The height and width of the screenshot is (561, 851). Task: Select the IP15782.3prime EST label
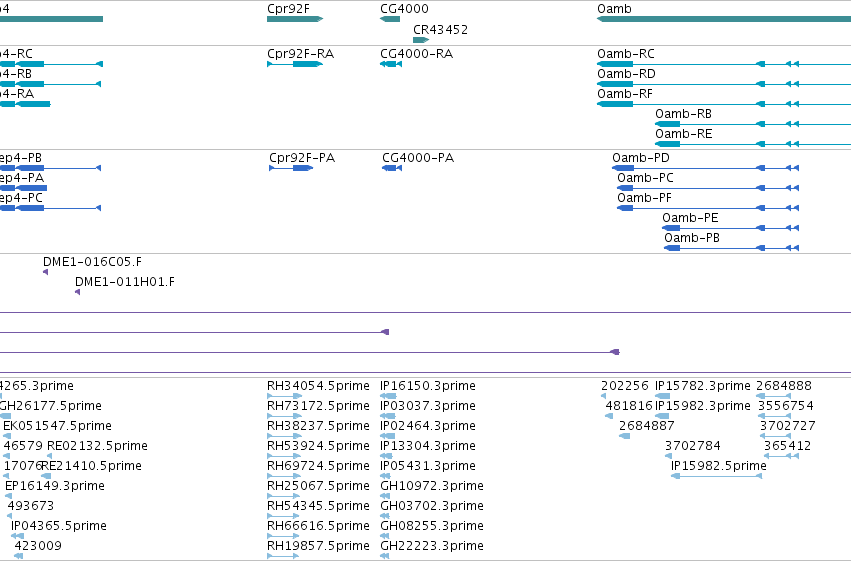click(x=703, y=386)
